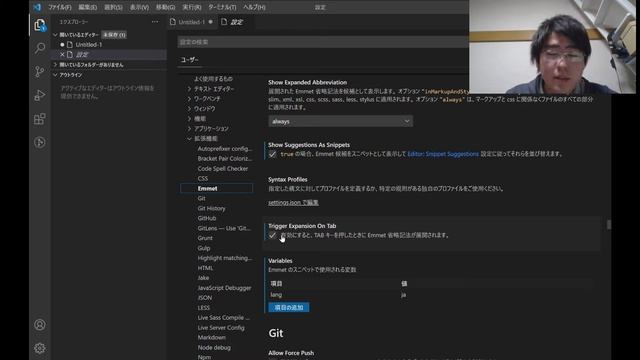The height and width of the screenshot is (360, 640).
Task: Open the Extensions view icon
Action: tap(40, 119)
